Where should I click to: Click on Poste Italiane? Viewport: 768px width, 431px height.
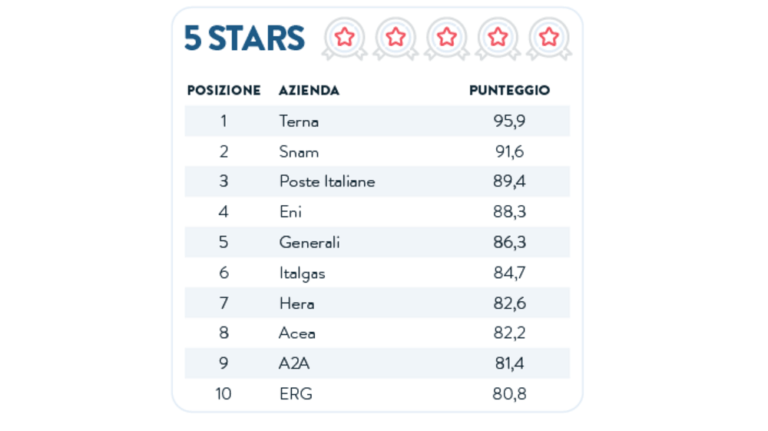click(x=327, y=182)
